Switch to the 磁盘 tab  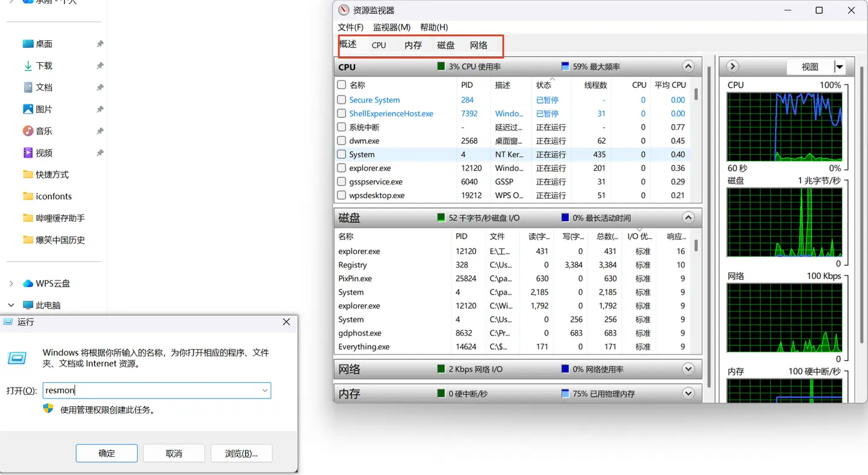click(446, 45)
